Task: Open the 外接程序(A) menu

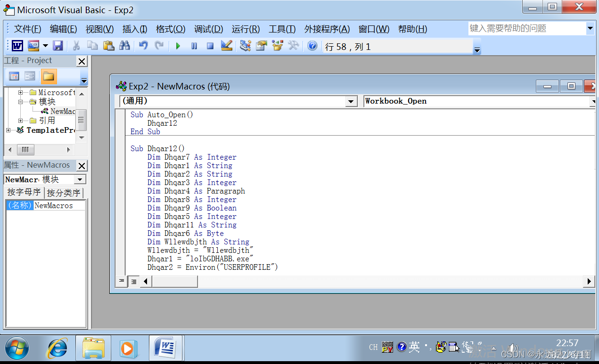Action: point(327,29)
